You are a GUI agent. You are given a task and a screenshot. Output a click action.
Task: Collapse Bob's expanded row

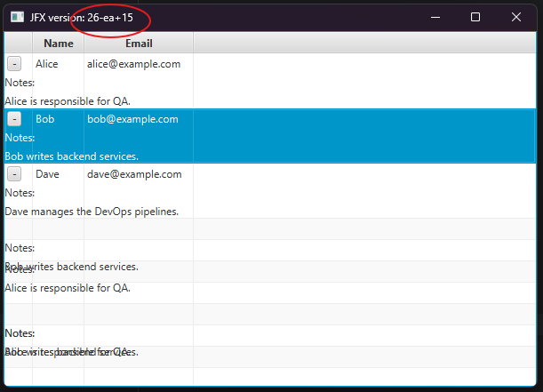coord(15,119)
